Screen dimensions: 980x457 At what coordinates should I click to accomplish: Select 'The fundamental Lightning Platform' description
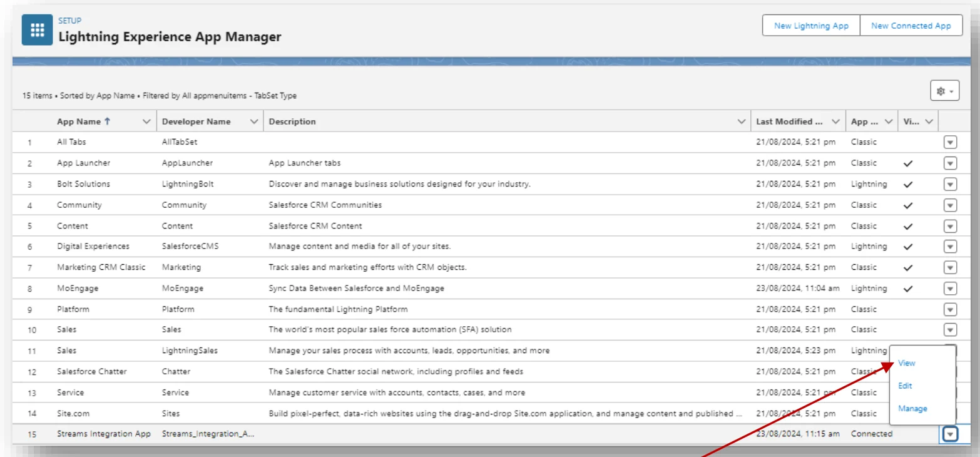[x=338, y=309]
